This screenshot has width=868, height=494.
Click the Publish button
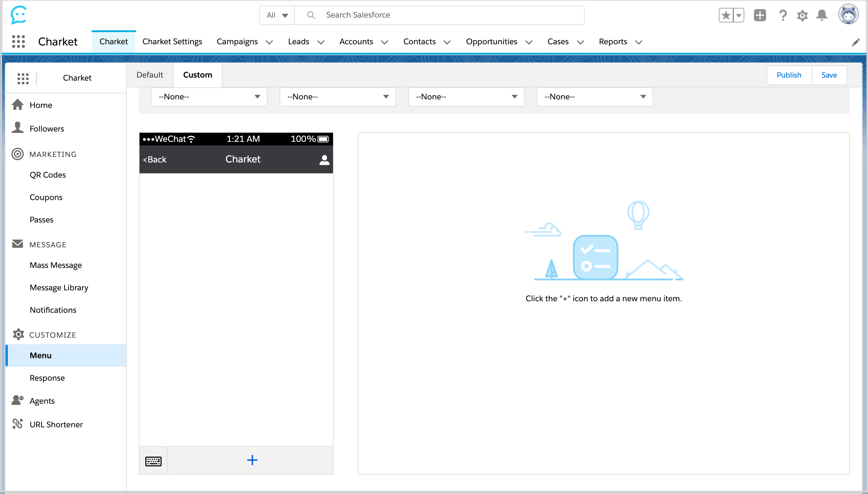click(x=789, y=75)
